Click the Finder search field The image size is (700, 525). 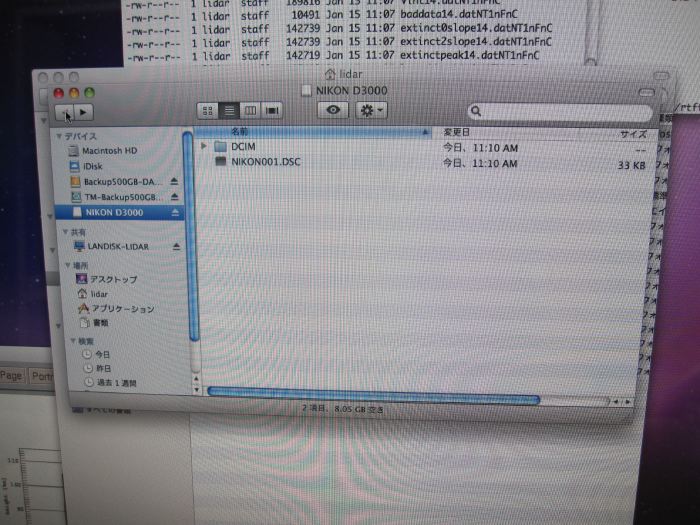(560, 112)
